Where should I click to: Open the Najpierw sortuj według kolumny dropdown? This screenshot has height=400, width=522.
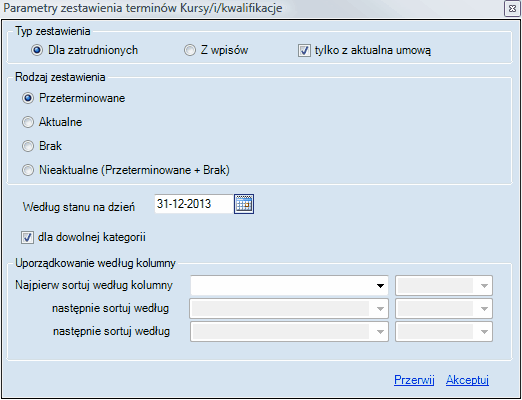[289, 285]
